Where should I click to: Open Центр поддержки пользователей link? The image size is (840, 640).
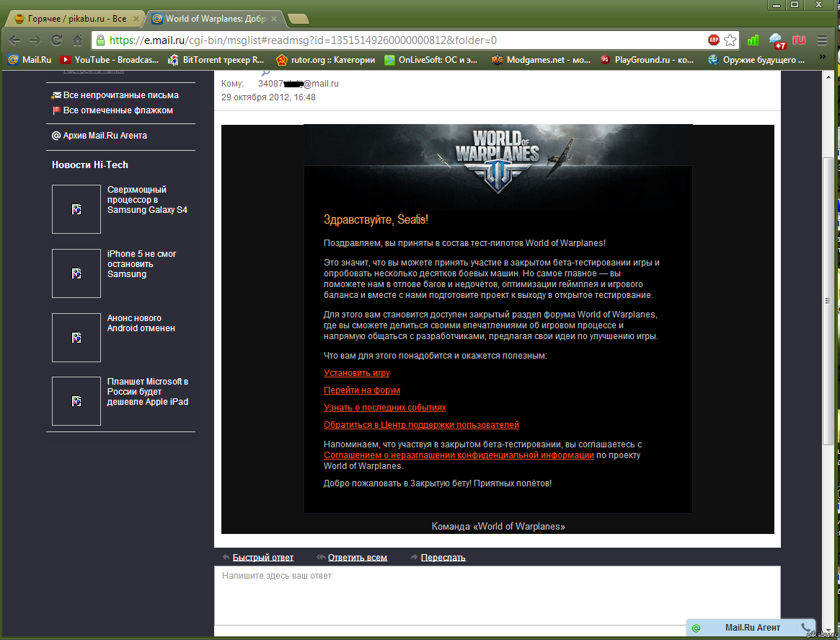[422, 424]
